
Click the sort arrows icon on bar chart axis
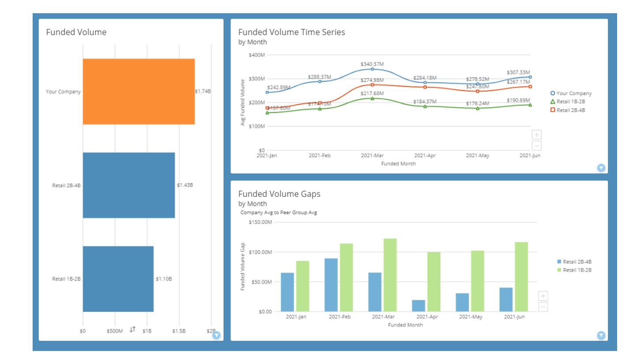click(133, 329)
